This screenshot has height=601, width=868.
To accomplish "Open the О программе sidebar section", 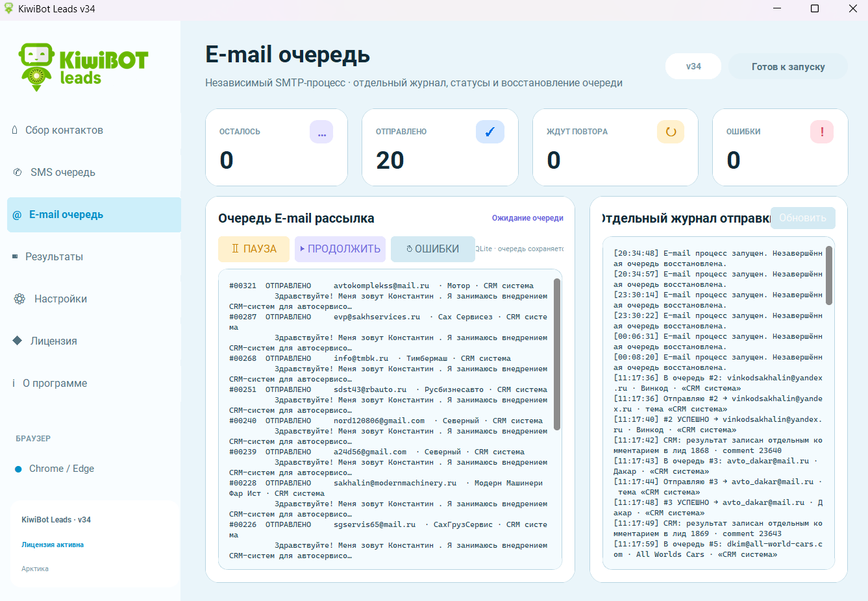I will [94, 384].
